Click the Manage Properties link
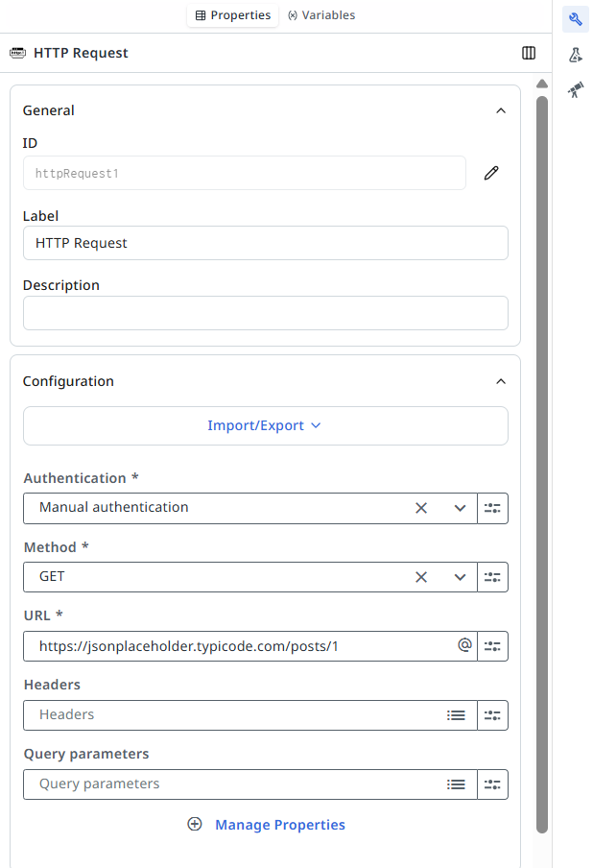The width and height of the screenshot is (593, 868). [280, 825]
